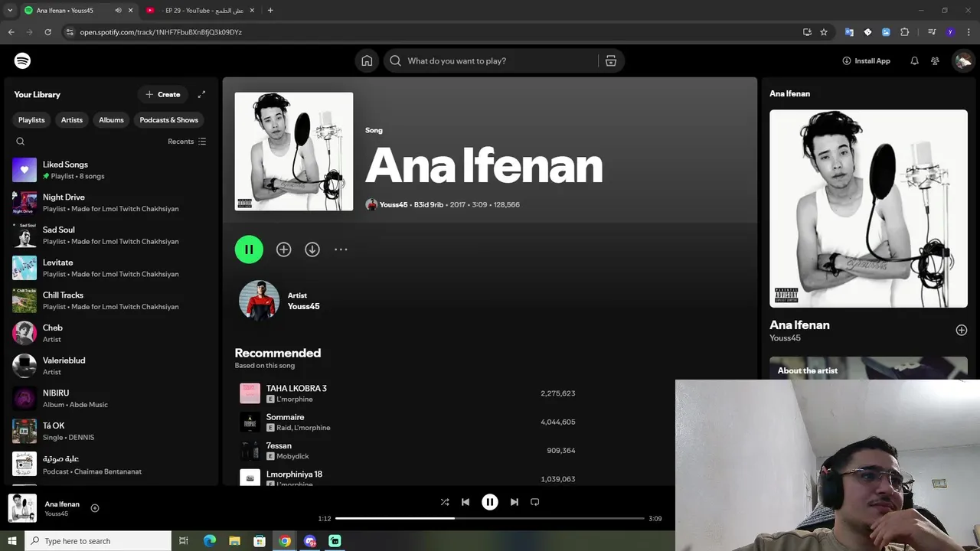980x551 pixels.
Task: Bookmark this page star icon
Action: pos(824,32)
